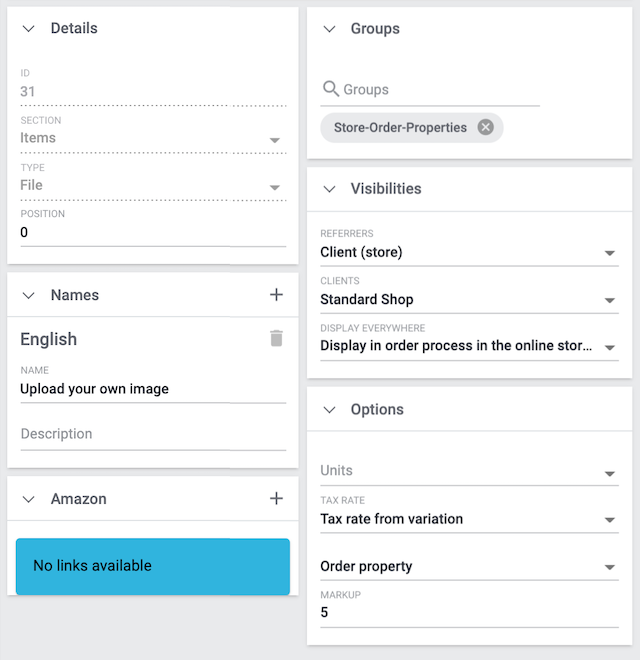The image size is (640, 660).
Task: Collapse the Amazon section
Action: (x=29, y=499)
